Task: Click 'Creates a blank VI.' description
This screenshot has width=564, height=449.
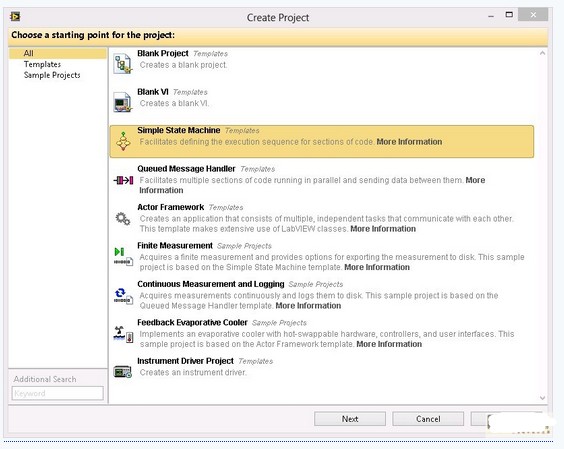Action: tap(174, 103)
